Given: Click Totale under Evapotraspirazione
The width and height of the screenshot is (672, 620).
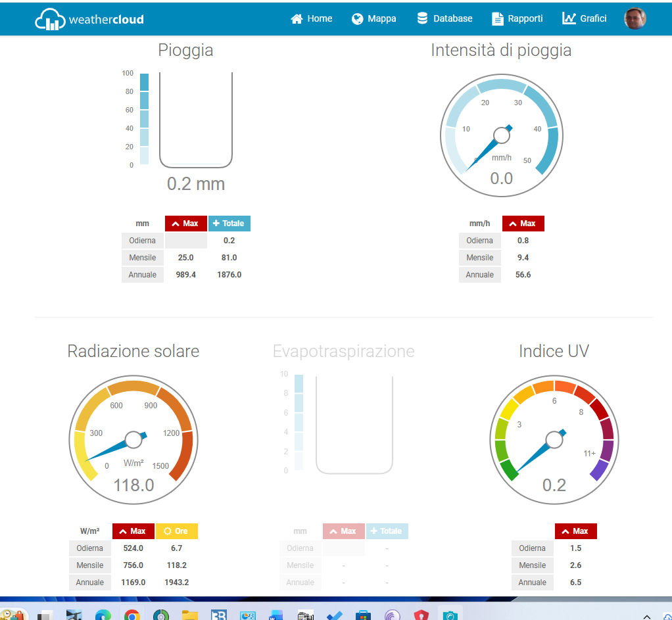Looking at the screenshot, I should pyautogui.click(x=387, y=531).
